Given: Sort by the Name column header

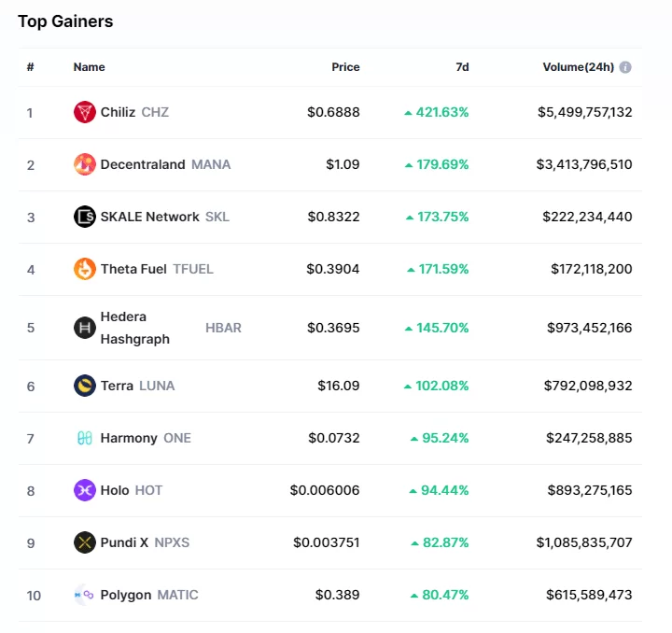Looking at the screenshot, I should 90,67.
